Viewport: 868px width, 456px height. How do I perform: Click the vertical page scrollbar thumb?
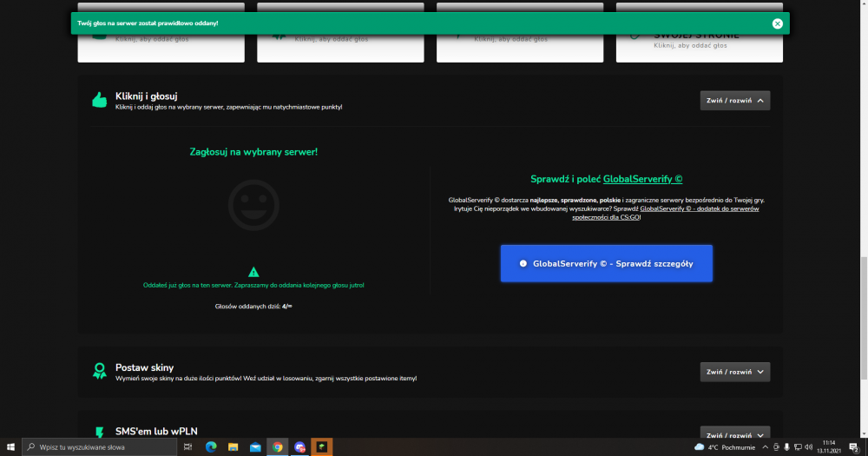[x=864, y=319]
